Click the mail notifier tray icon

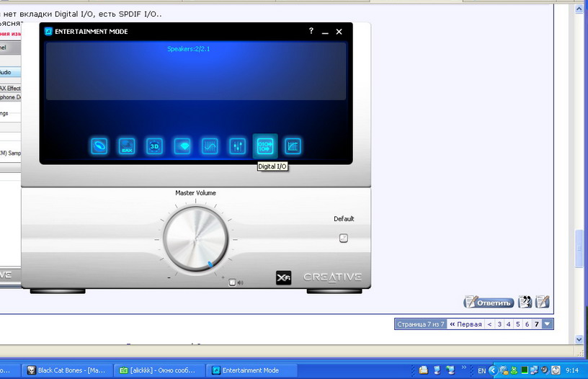tap(504, 370)
